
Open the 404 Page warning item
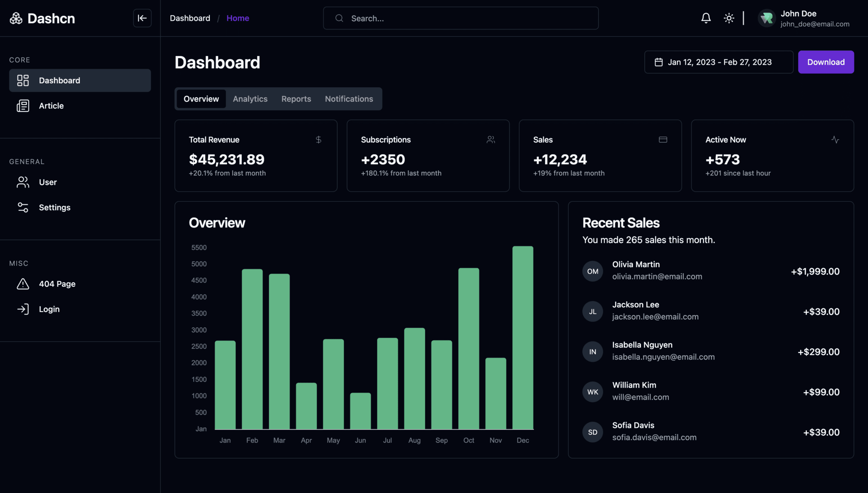pos(57,284)
